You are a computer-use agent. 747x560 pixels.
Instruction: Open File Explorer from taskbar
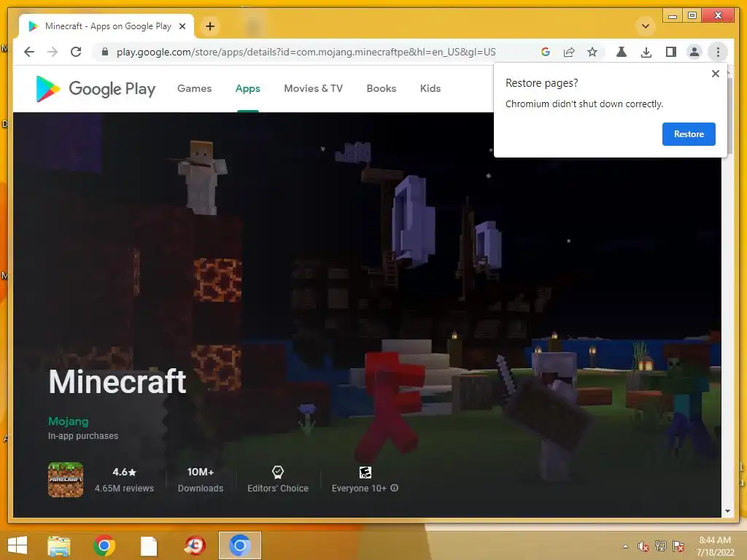pyautogui.click(x=59, y=546)
